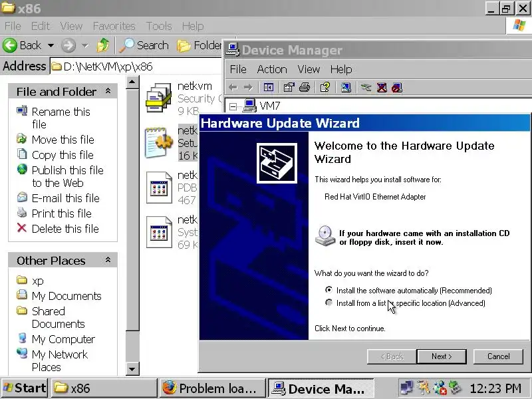Open My Computer in Other Places

click(63, 339)
